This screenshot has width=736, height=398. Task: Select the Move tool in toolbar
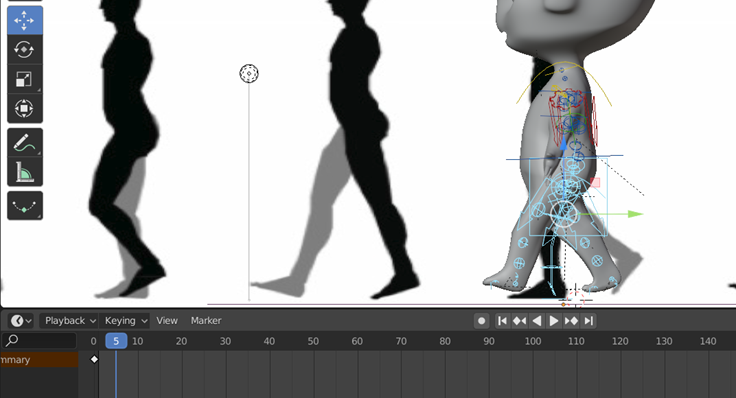click(24, 20)
